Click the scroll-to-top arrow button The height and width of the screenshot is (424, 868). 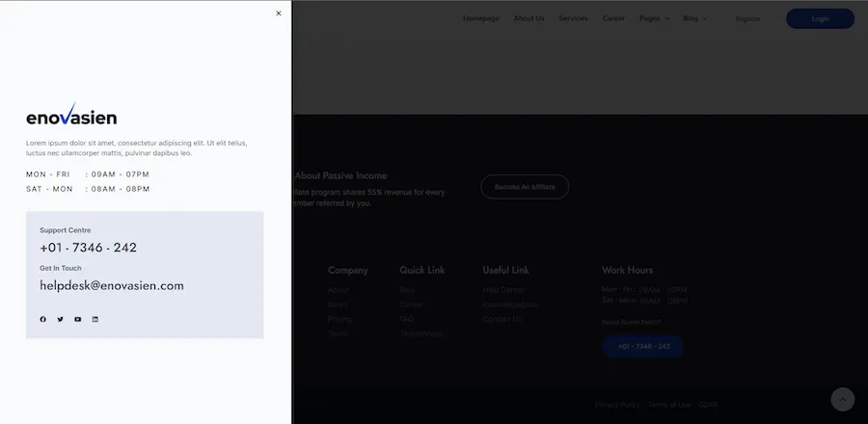click(843, 399)
